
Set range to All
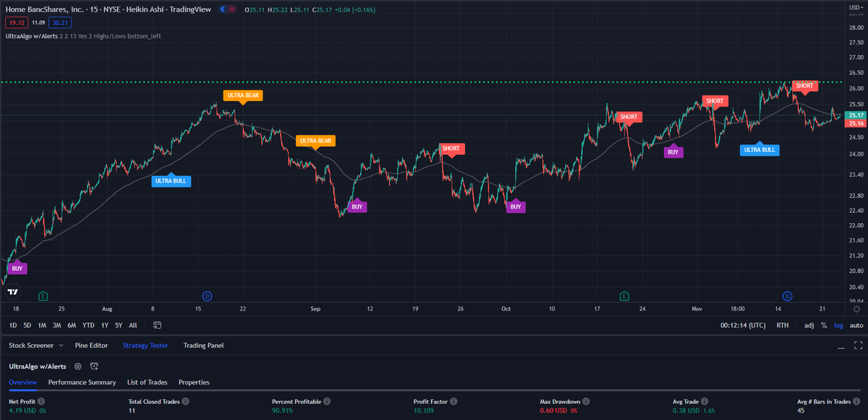click(133, 325)
